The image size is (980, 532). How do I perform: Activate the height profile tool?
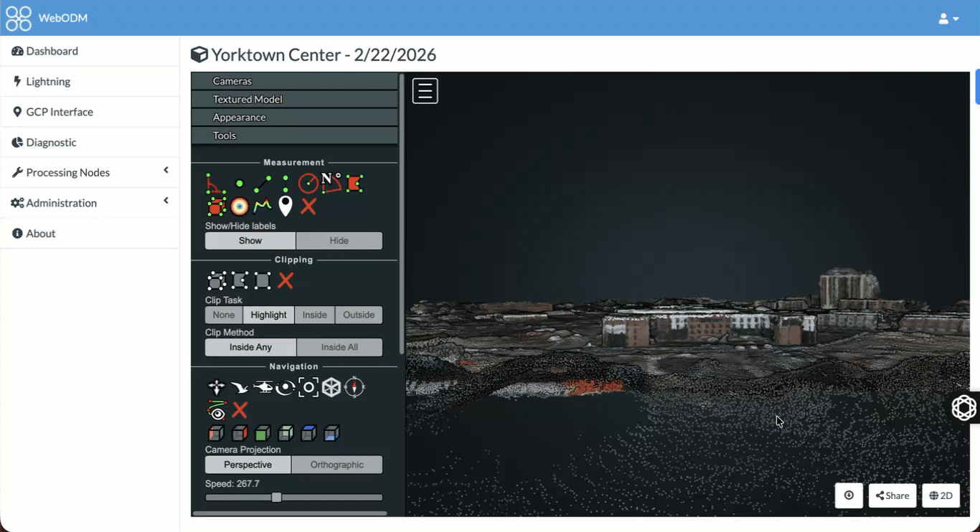click(263, 206)
